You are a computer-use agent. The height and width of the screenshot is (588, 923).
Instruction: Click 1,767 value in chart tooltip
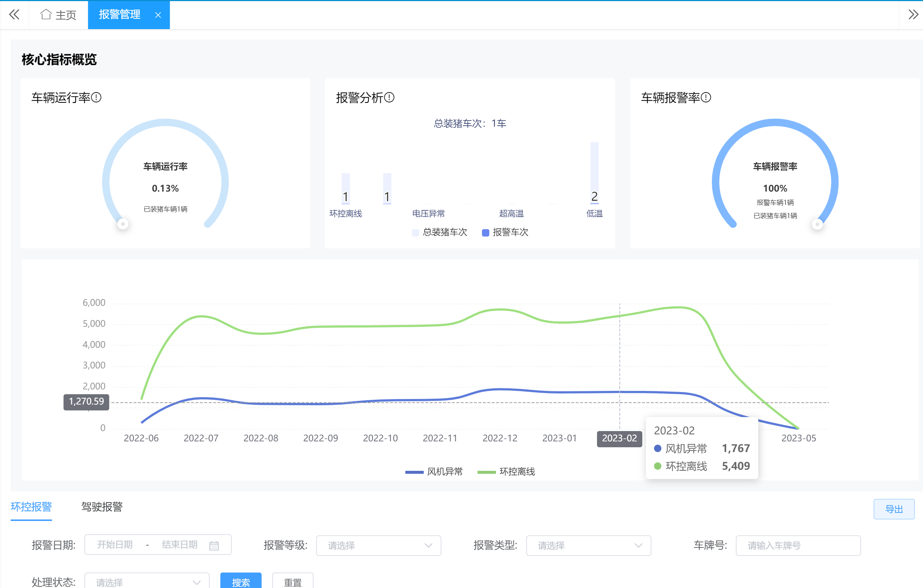pos(736,448)
